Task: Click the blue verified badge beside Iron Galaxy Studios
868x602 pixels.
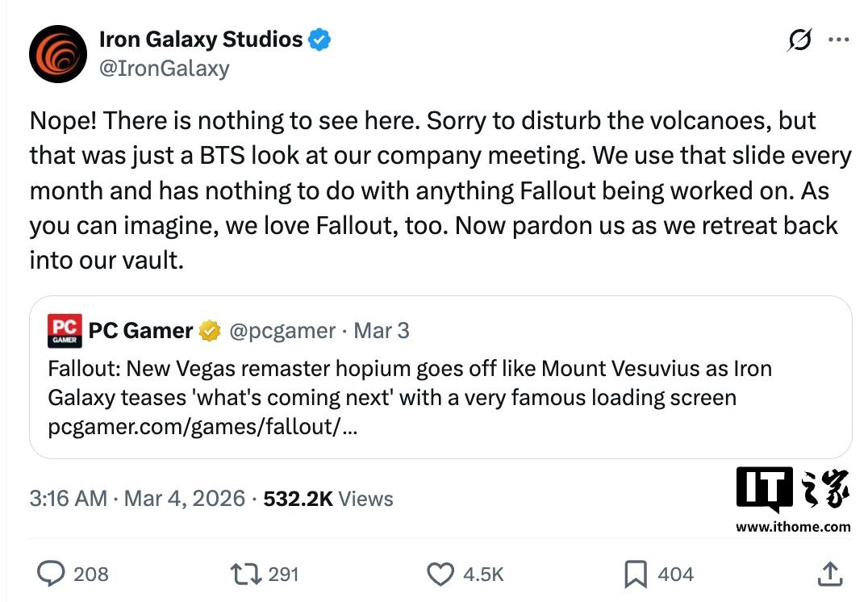Action: click(x=320, y=39)
